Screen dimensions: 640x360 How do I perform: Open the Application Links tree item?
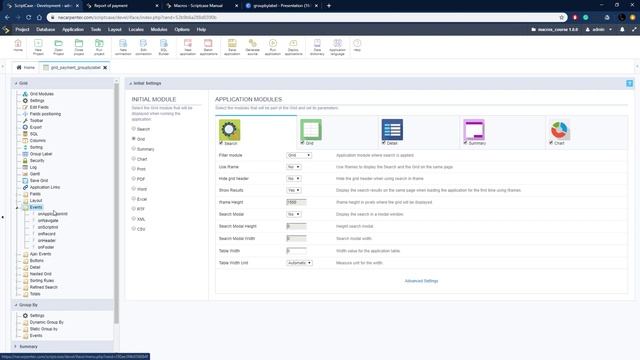pos(44,187)
